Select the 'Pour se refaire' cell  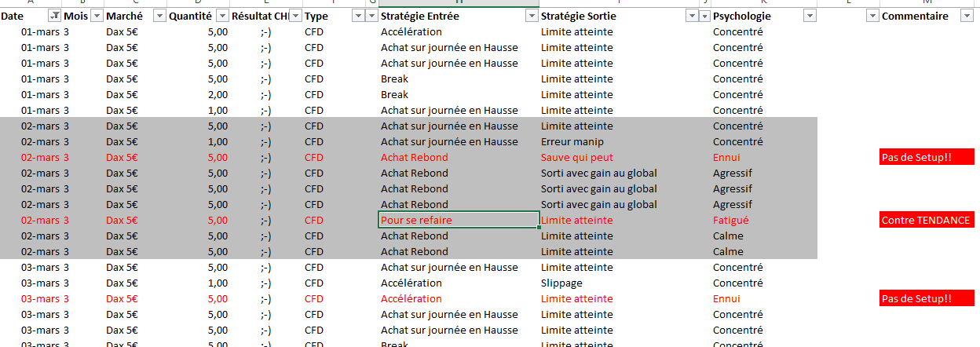pyautogui.click(x=458, y=221)
